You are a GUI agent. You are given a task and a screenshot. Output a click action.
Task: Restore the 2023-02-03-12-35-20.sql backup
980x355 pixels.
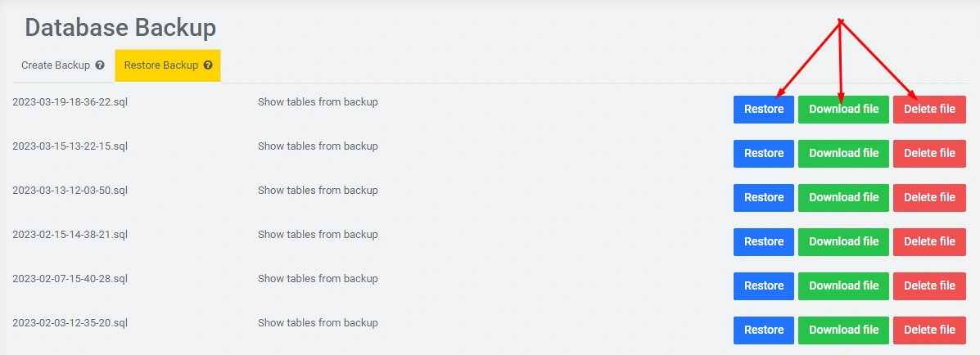[x=763, y=330]
